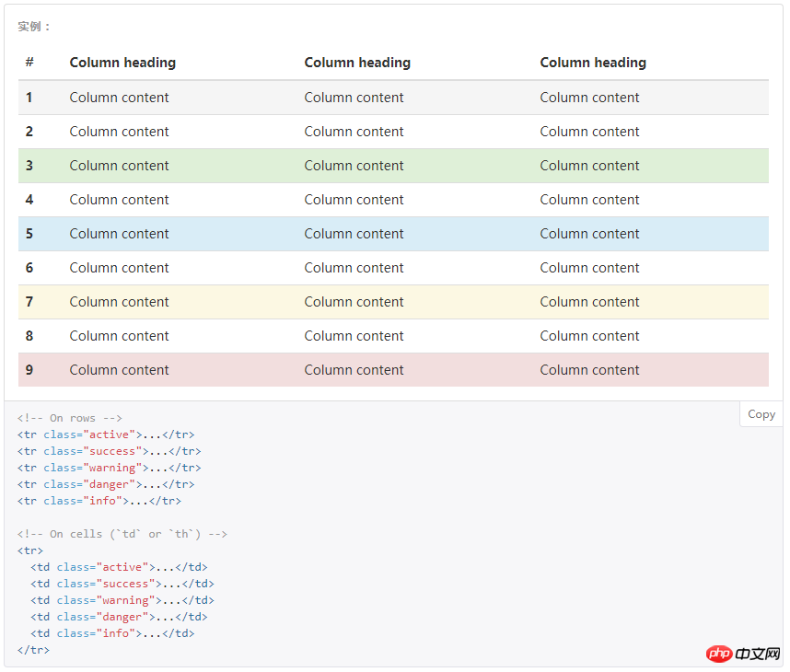Click the row number 6 cell

point(29,268)
